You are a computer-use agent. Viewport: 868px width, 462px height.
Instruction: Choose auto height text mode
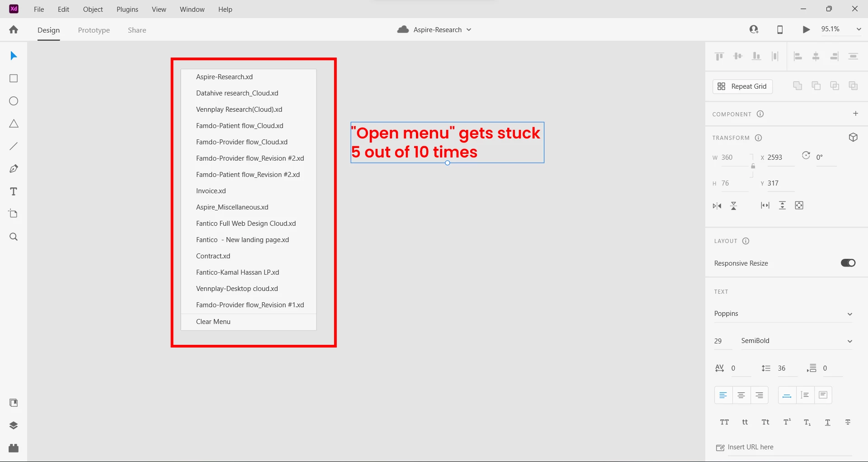805,395
